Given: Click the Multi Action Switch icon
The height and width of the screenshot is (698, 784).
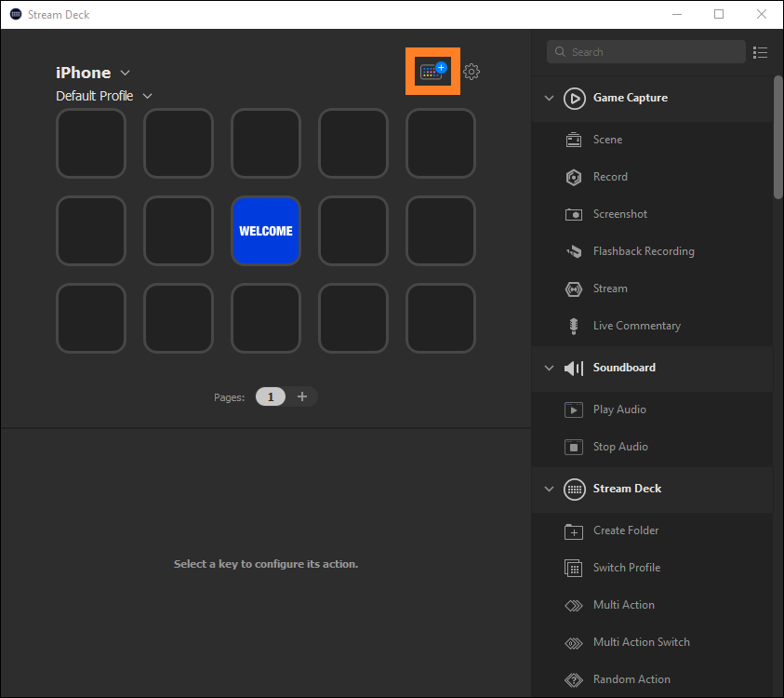Looking at the screenshot, I should (x=574, y=642).
